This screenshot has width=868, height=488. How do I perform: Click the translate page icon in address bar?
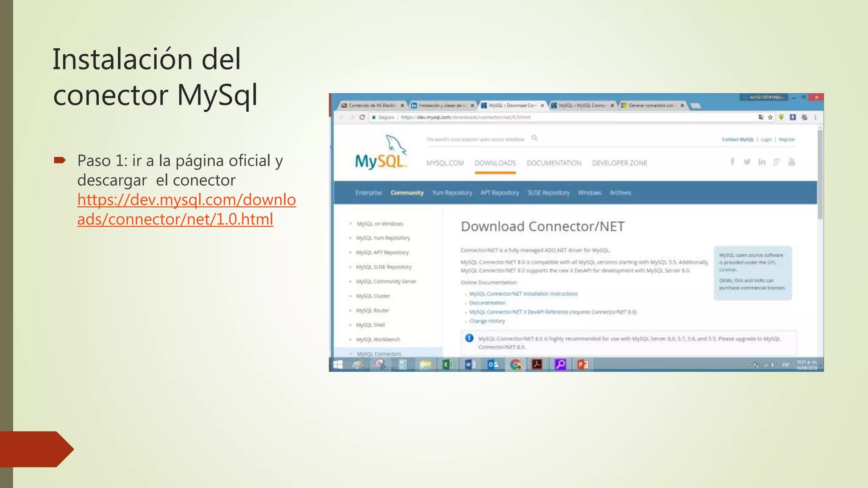pyautogui.click(x=761, y=117)
